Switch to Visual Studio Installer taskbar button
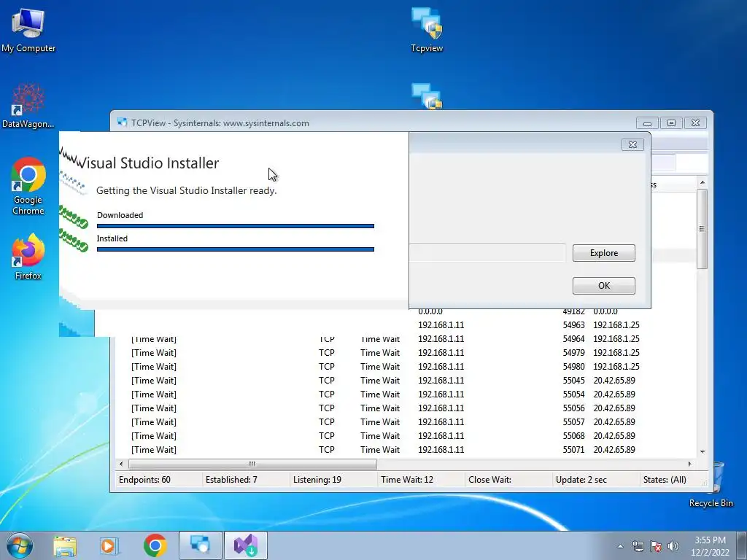The height and width of the screenshot is (560, 747). [246, 545]
